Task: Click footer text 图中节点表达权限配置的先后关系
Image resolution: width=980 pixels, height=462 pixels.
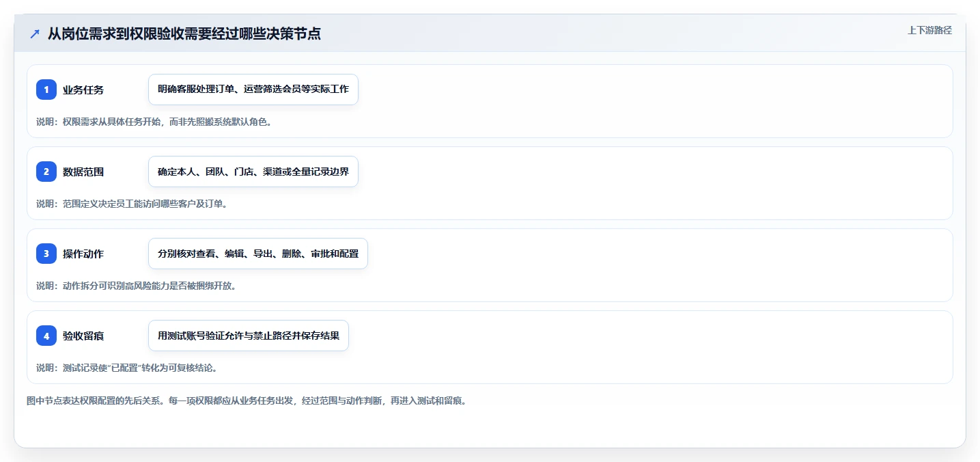Action: (246, 400)
